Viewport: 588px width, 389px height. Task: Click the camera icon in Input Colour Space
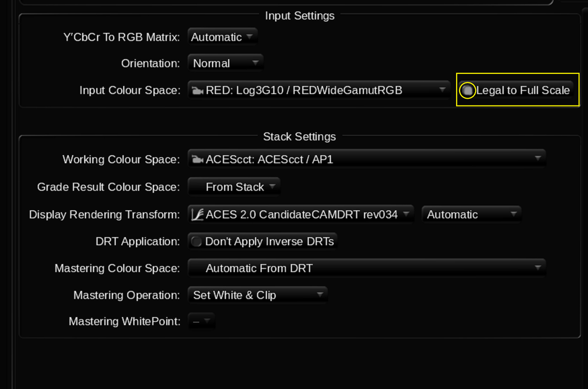198,90
